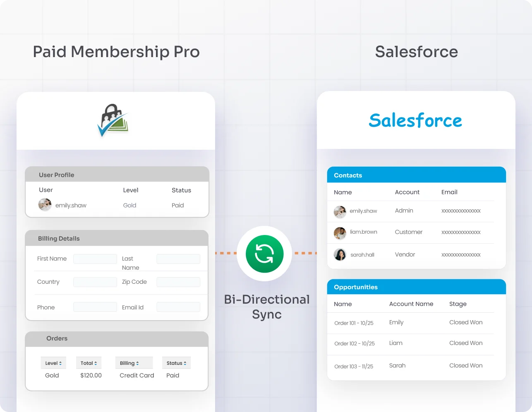Click the Paid Memberships Pro logo icon

[x=113, y=120]
